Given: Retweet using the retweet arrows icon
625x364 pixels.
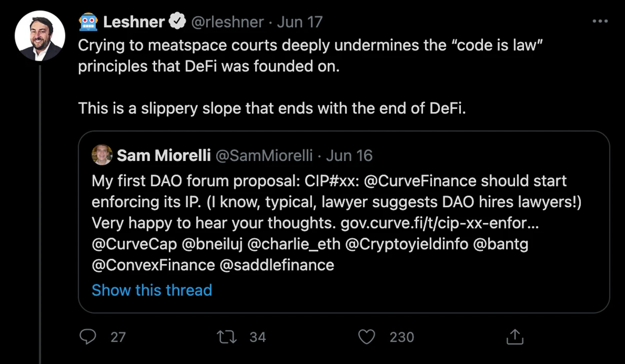Looking at the screenshot, I should (228, 337).
